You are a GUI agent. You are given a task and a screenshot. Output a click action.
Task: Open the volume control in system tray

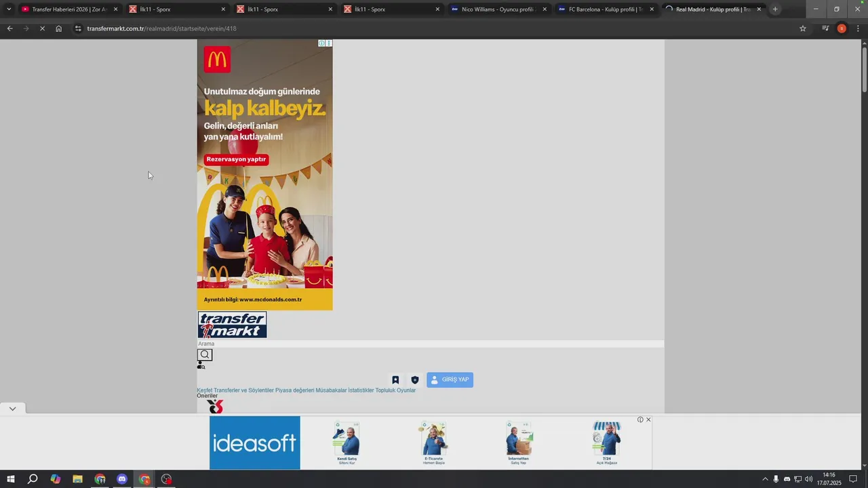point(808,479)
